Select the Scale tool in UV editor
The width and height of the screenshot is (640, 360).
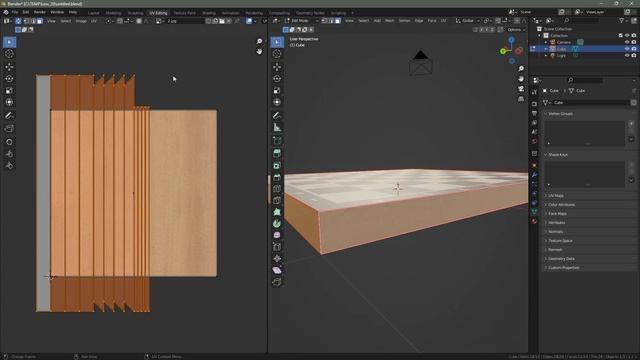coord(9,90)
